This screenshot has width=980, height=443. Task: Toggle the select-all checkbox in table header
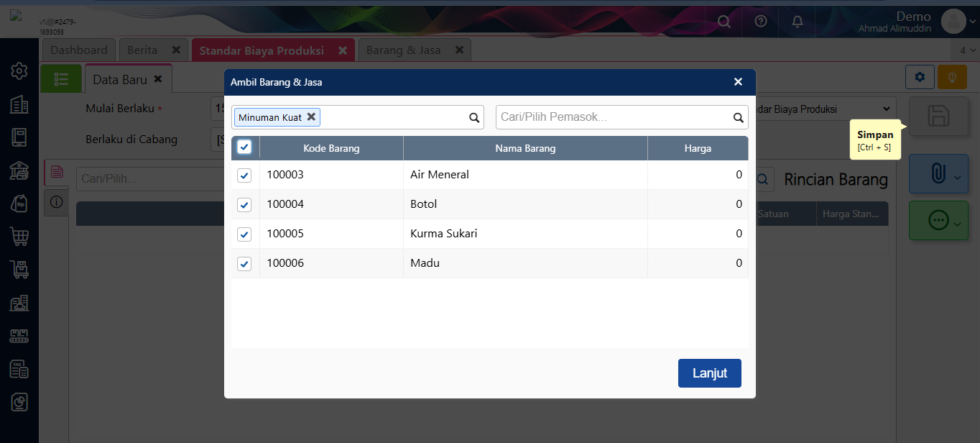click(x=244, y=147)
